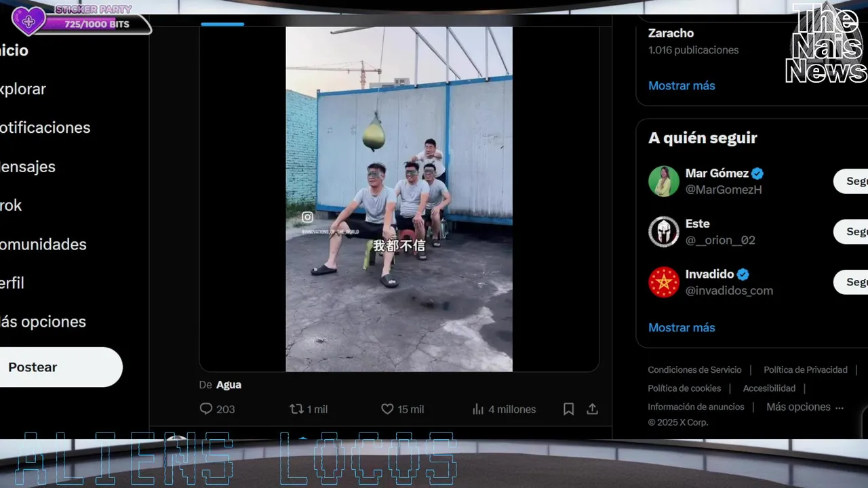This screenshot has height=488, width=868.
Task: Open Grok in the sidebar
Action: tap(12, 205)
